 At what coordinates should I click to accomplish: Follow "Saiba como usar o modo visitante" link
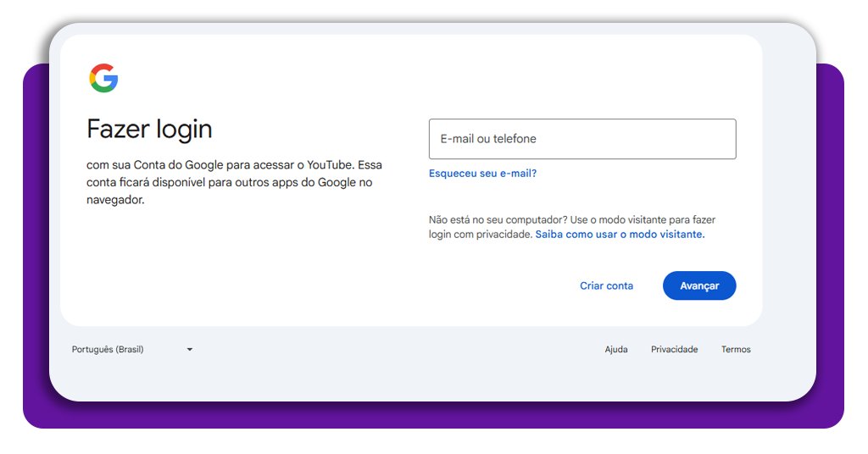(x=620, y=235)
